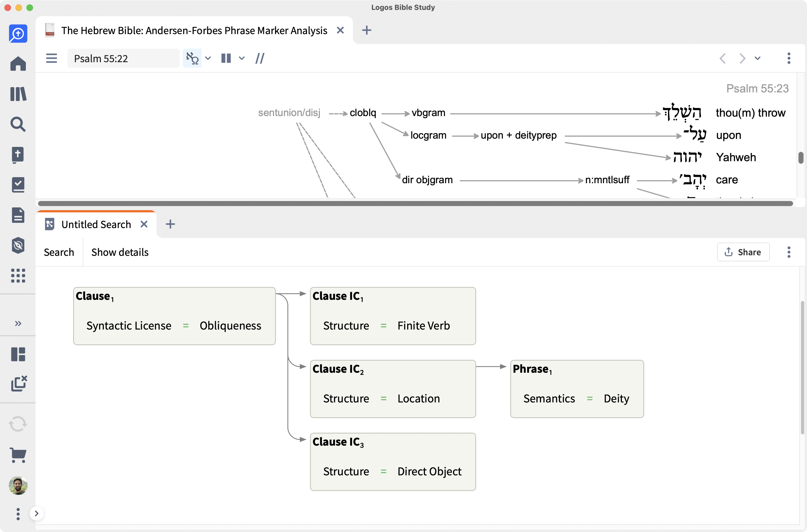The height and width of the screenshot is (532, 807).
Task: Open the Bible book icon in sidebar
Action: pyautogui.click(x=18, y=155)
